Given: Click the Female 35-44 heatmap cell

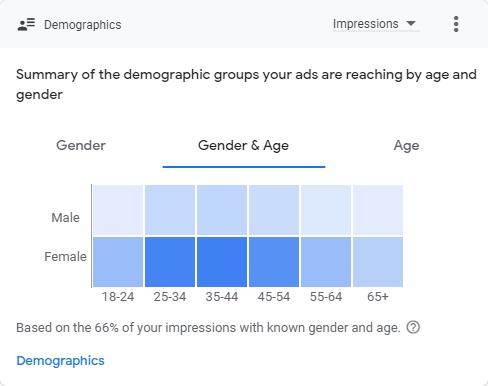Looking at the screenshot, I should tap(222, 262).
